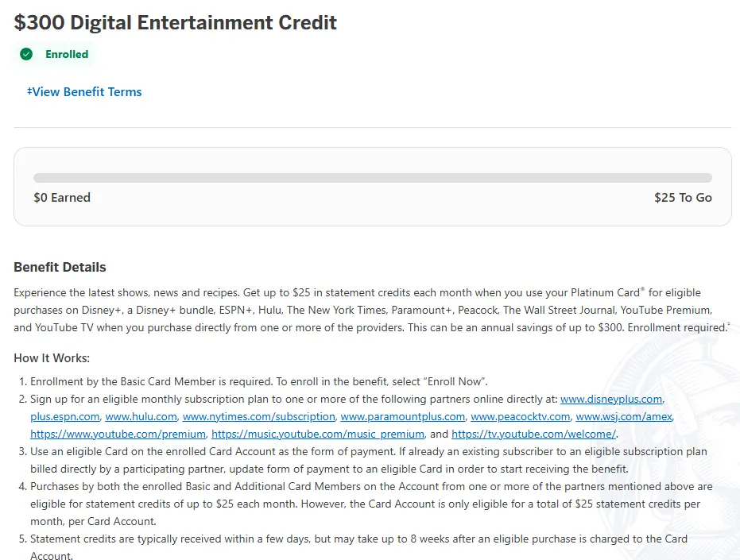Open the www.nytimes.com/subscription link

point(258,416)
